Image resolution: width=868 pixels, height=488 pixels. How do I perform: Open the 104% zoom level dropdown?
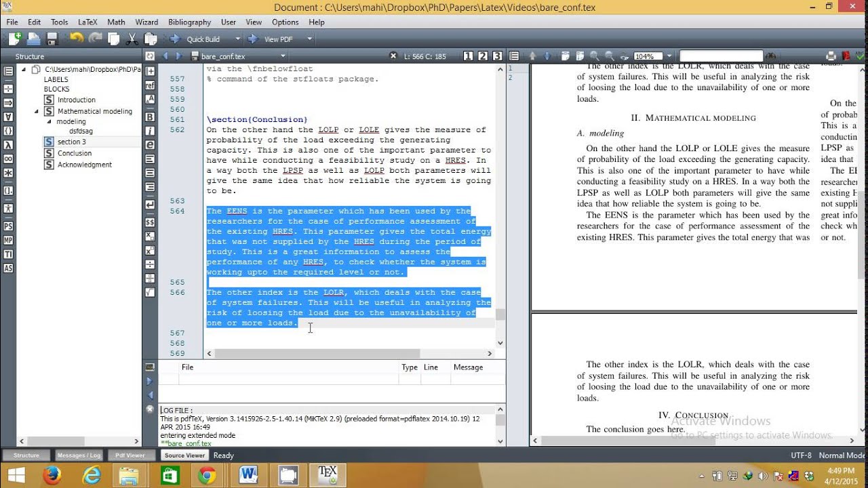coord(669,56)
